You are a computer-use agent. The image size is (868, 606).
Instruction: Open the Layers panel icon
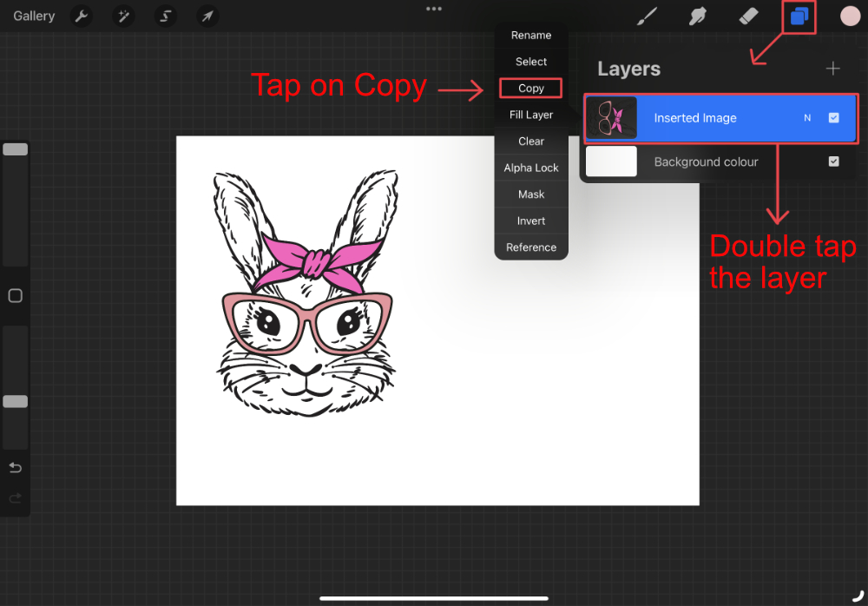pyautogui.click(x=799, y=16)
